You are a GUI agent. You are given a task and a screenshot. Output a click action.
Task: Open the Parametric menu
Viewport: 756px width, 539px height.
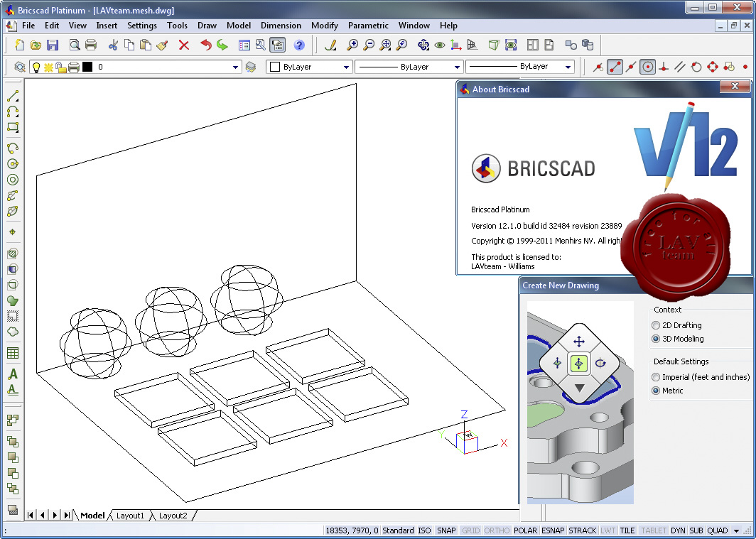tap(368, 26)
